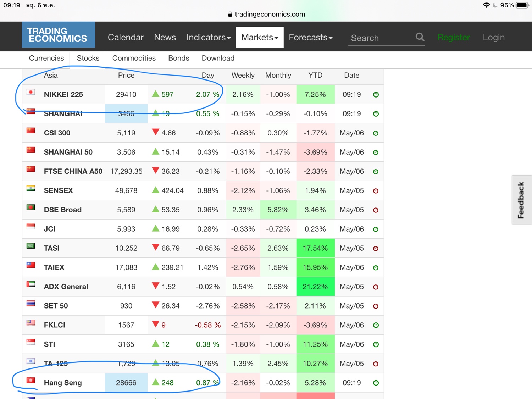Open the News section
The width and height of the screenshot is (532, 399).
[165, 37]
